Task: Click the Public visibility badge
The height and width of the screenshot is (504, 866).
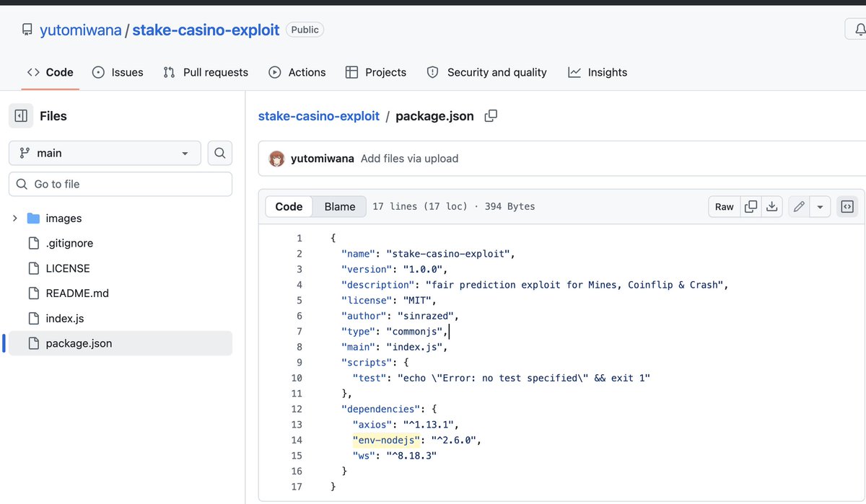Action: (305, 30)
